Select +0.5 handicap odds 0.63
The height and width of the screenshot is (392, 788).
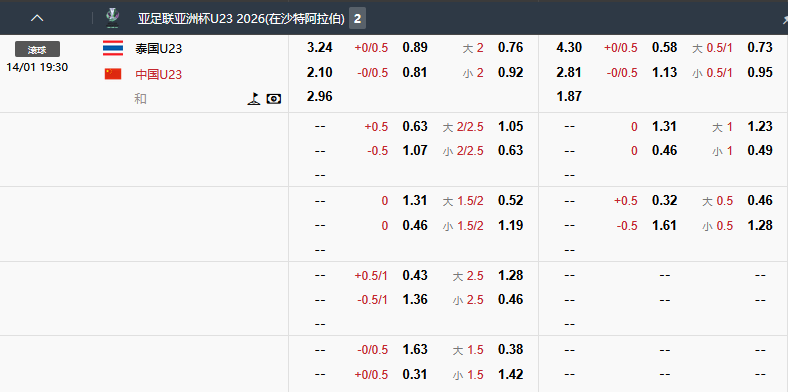tap(415, 126)
